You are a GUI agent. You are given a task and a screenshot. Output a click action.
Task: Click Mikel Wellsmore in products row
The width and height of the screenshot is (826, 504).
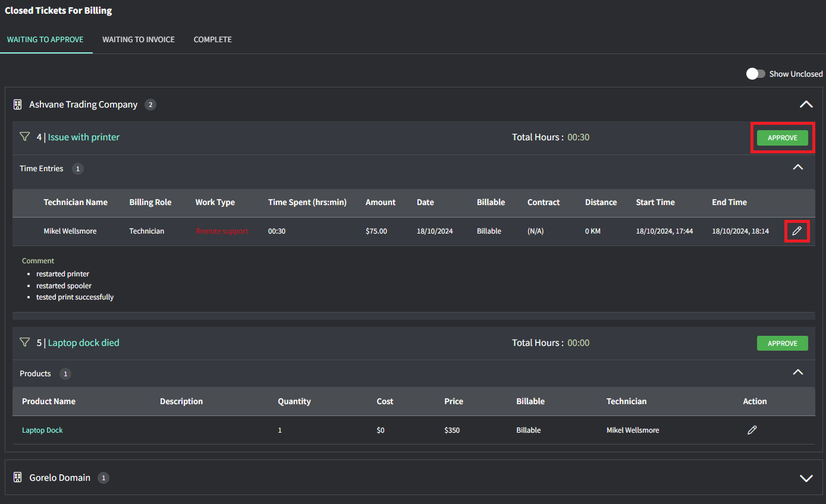tap(633, 430)
